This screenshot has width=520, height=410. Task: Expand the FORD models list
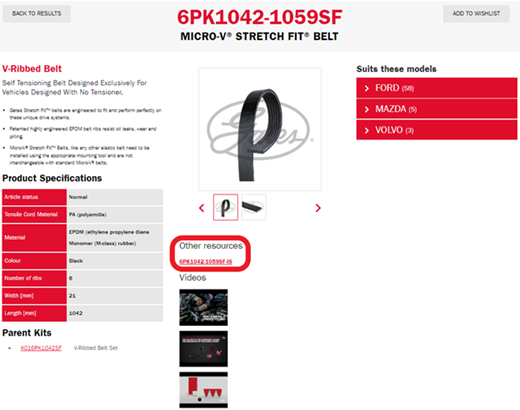click(x=437, y=88)
